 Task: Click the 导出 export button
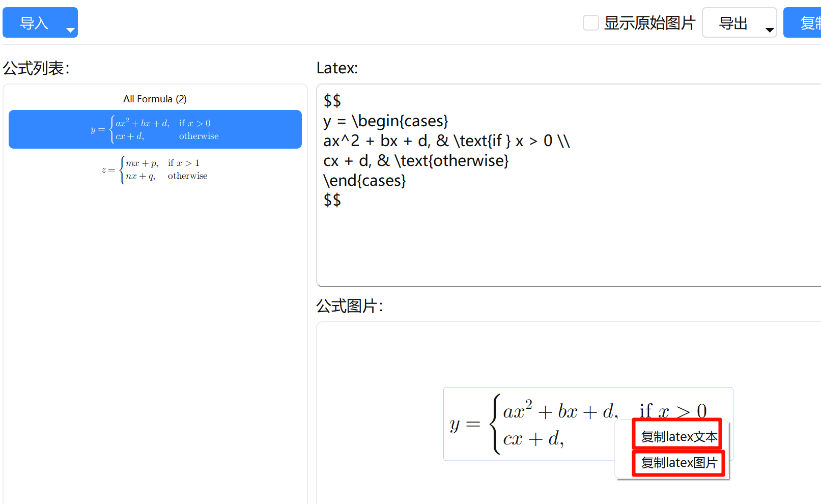732,23
